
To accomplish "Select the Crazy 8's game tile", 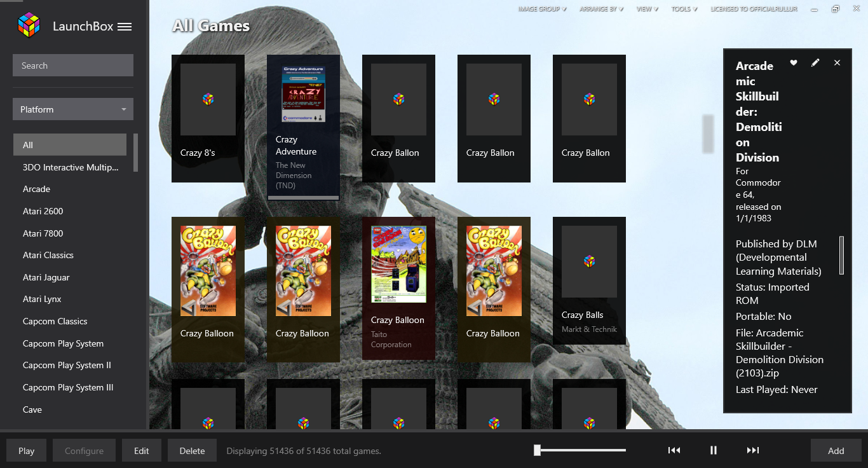I will 208,118.
